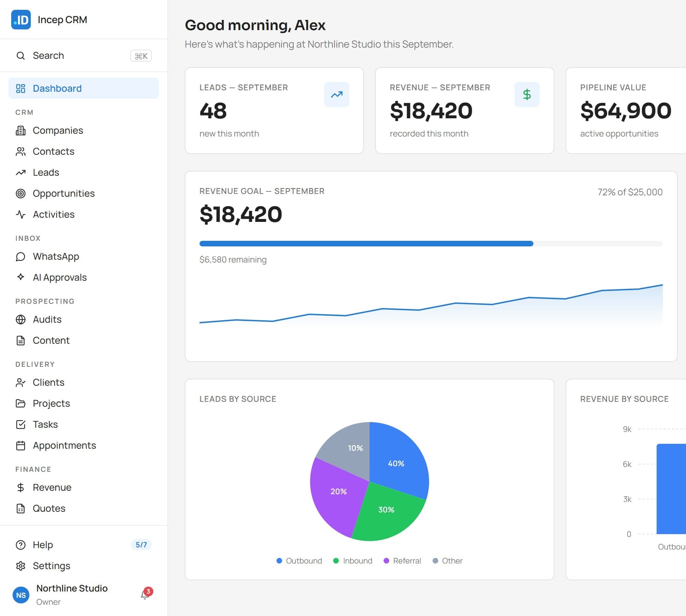686x616 pixels.
Task: Click the "$6,580 remaining" text
Action: [x=233, y=260]
